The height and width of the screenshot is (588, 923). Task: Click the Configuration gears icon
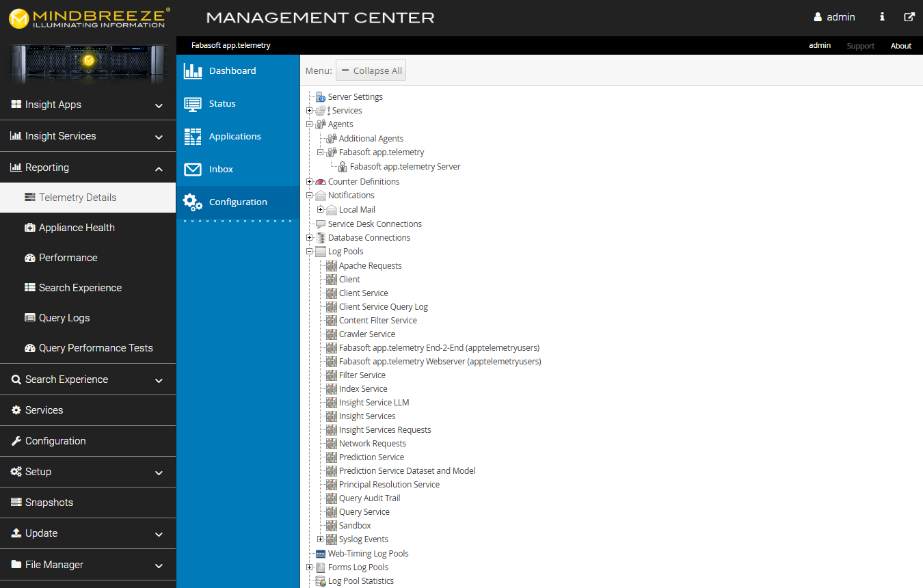(x=193, y=202)
